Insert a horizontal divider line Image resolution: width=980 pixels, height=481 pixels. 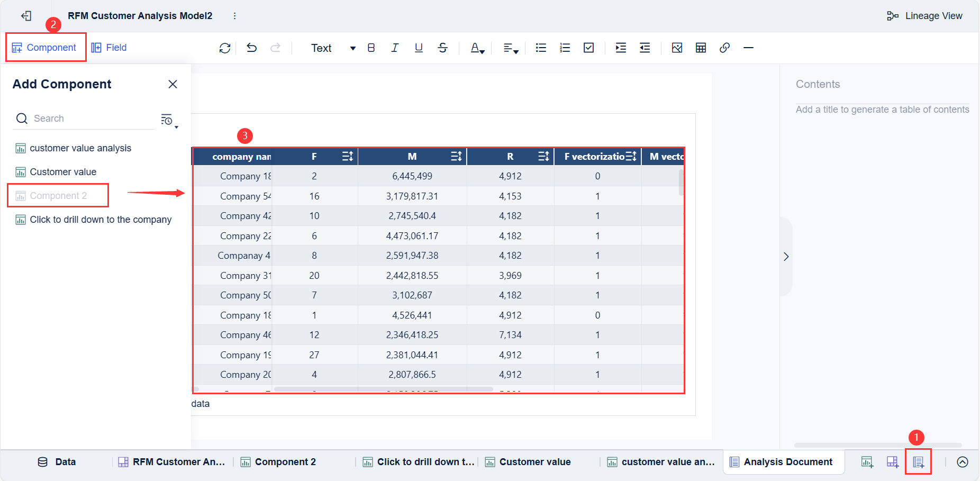[x=748, y=48]
